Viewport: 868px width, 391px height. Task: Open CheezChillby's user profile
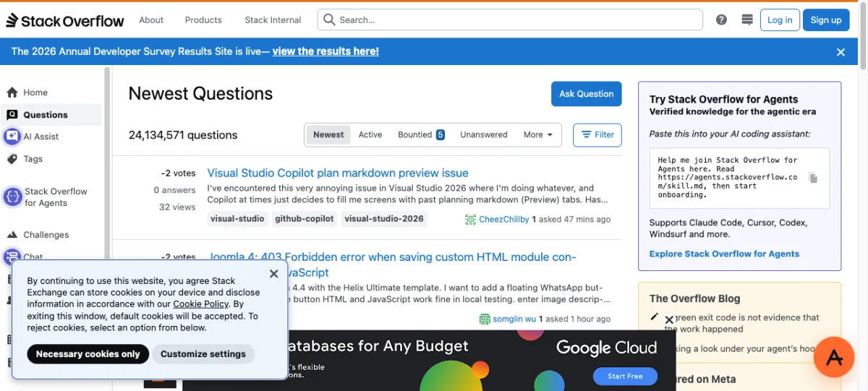click(504, 219)
